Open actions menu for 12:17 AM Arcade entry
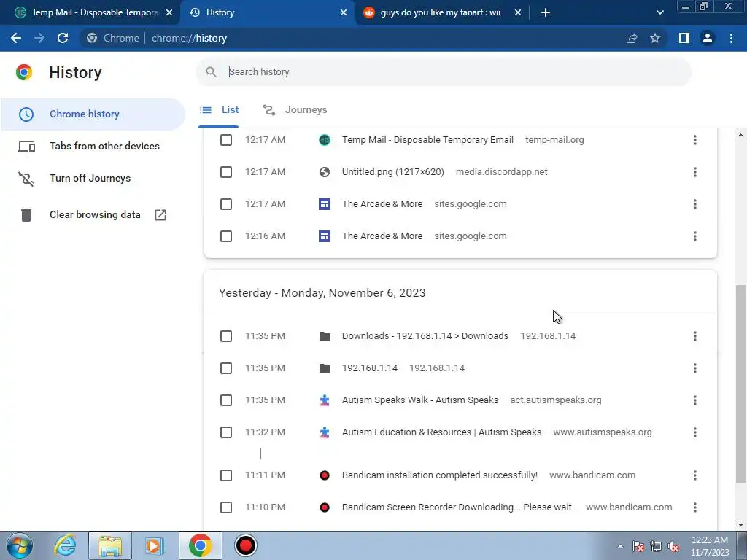The height and width of the screenshot is (560, 747). click(x=695, y=204)
